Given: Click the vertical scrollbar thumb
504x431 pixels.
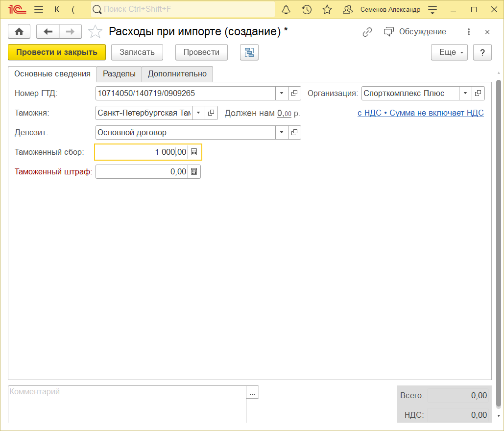Looking at the screenshot, I should pos(499,243).
